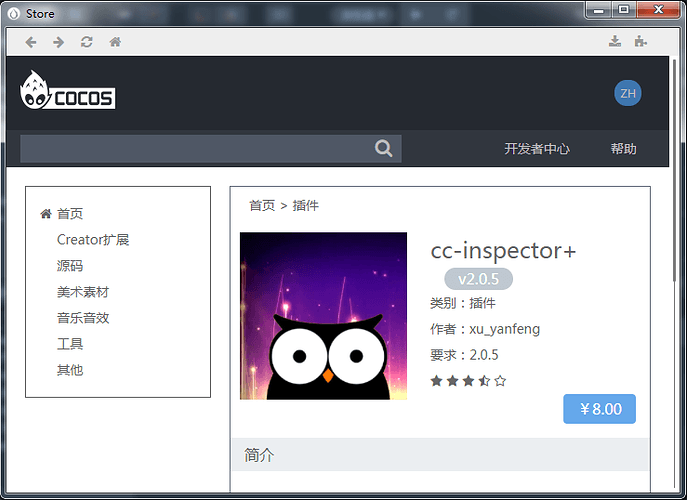Click 要求：2.0.5 text
This screenshot has height=500, width=687.
(464, 355)
